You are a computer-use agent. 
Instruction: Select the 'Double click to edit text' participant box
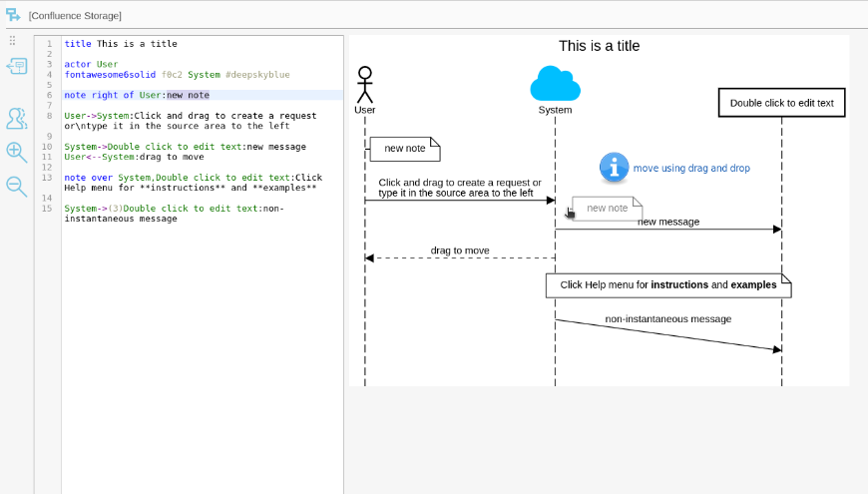click(x=781, y=103)
